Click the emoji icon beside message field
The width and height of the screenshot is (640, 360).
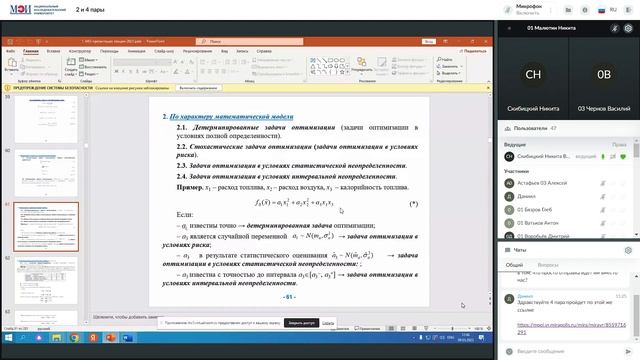click(x=509, y=351)
